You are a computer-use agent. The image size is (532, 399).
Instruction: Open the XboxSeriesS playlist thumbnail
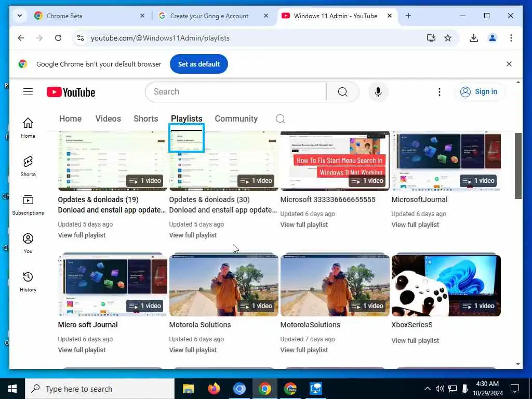446,285
